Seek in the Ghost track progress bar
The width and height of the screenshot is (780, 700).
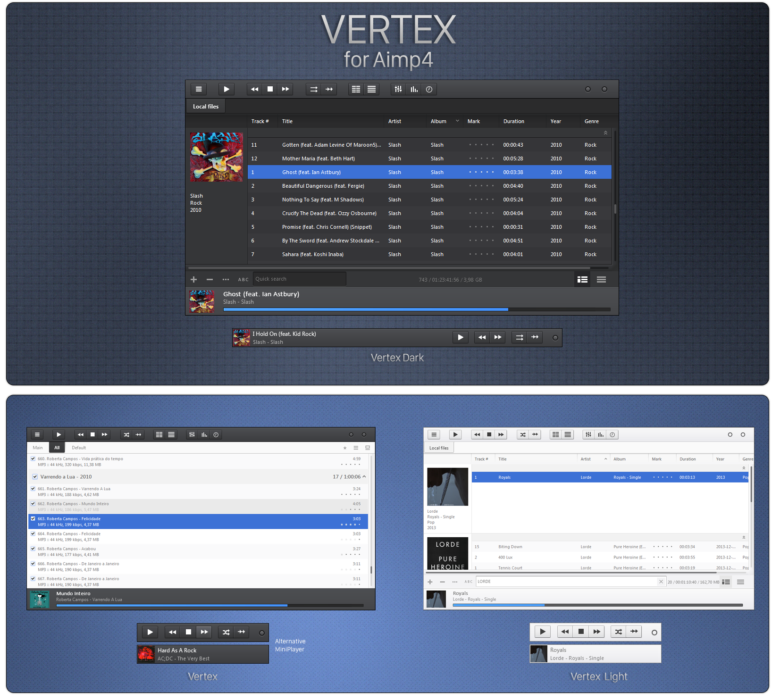[417, 309]
